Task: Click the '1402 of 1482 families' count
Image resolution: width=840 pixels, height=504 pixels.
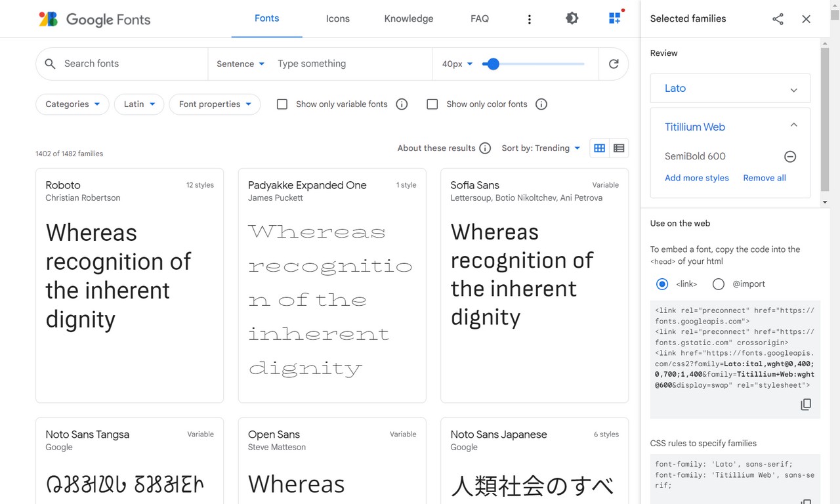Action: point(70,154)
